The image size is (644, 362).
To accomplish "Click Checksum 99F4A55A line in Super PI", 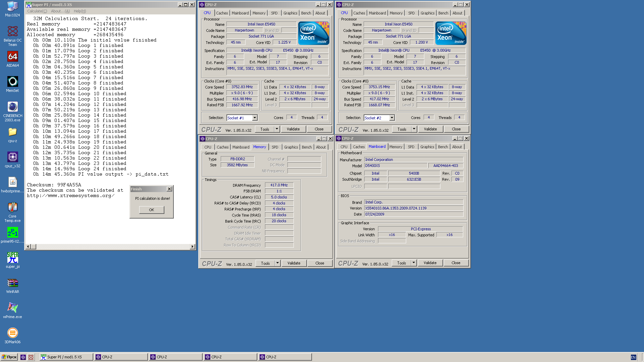I will click(x=54, y=185).
